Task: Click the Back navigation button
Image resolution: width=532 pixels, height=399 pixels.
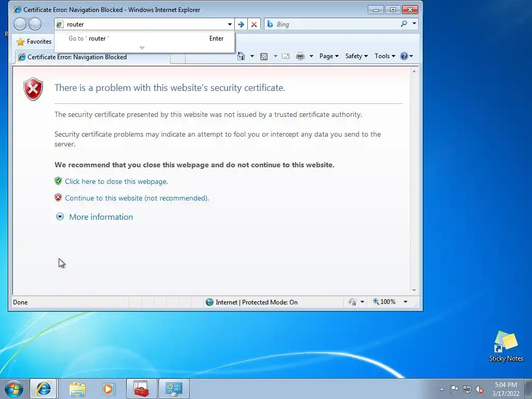Action: click(20, 24)
